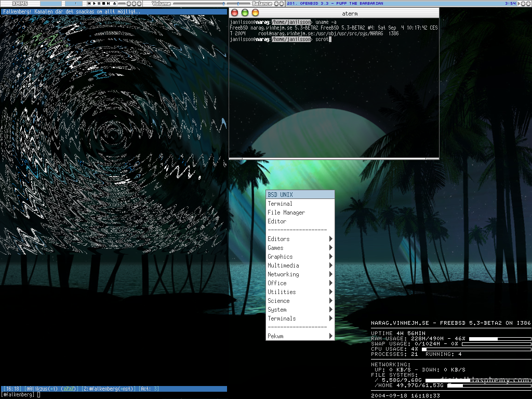Skip to previous track in XMMS
Screen dimensions: 532x399
(89, 4)
